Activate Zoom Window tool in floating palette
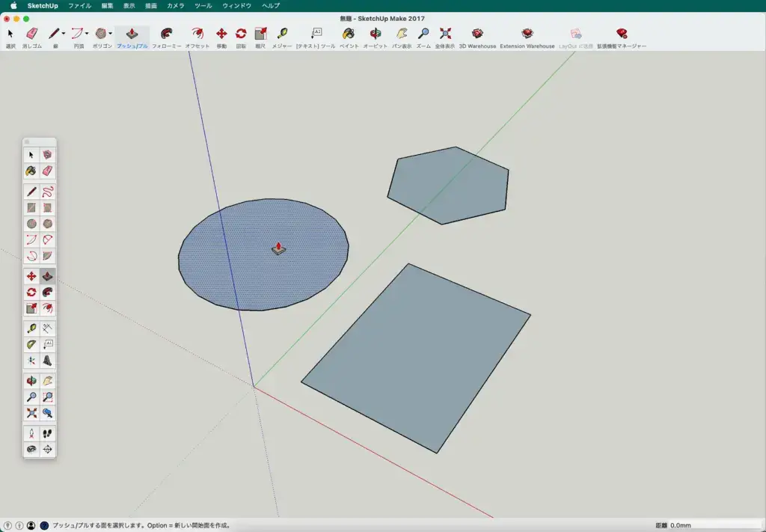This screenshot has width=766, height=532. click(x=47, y=397)
